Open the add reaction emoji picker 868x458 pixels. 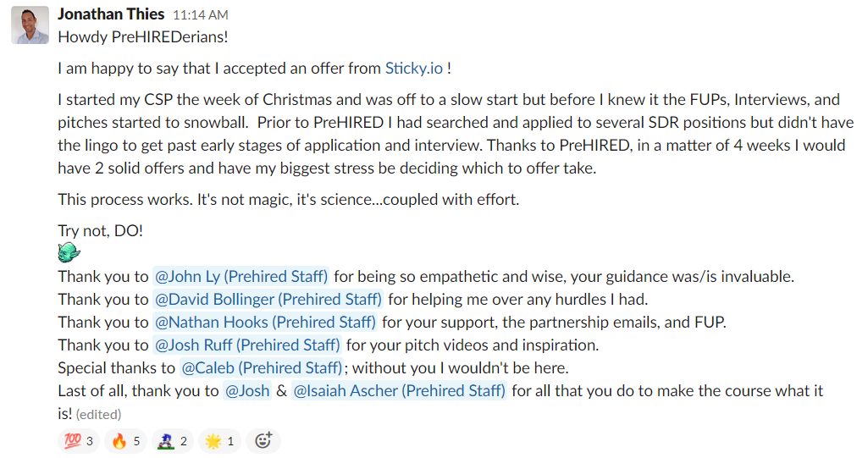click(x=264, y=441)
